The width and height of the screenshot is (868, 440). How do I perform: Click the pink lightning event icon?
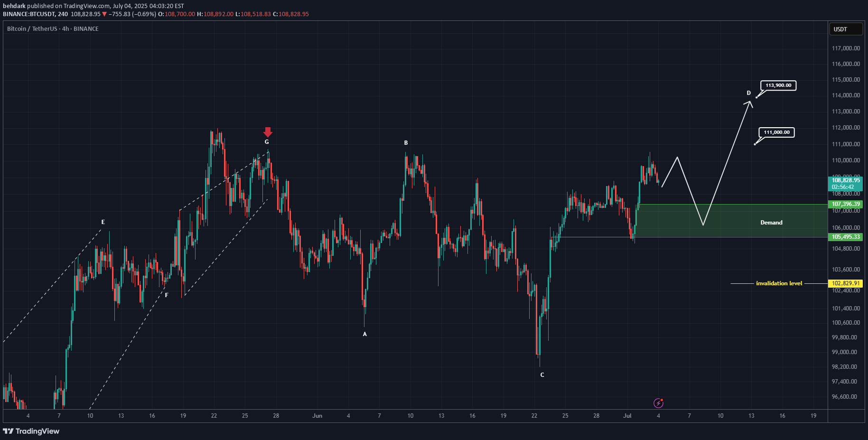(x=658, y=403)
